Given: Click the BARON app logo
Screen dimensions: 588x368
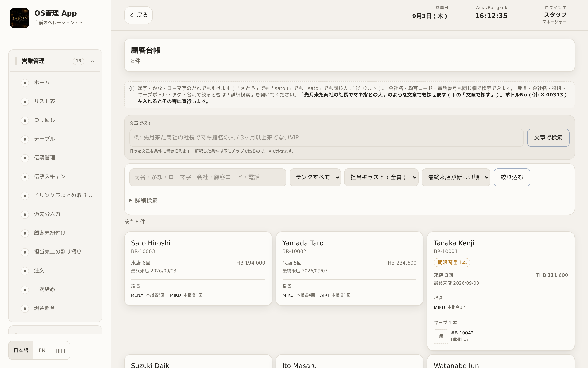Looking at the screenshot, I should [19, 18].
